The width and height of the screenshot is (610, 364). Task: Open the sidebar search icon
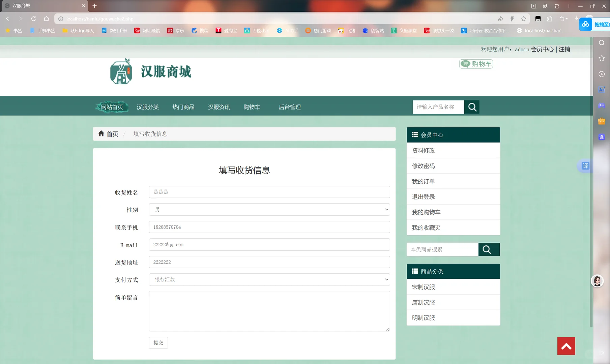[602, 43]
